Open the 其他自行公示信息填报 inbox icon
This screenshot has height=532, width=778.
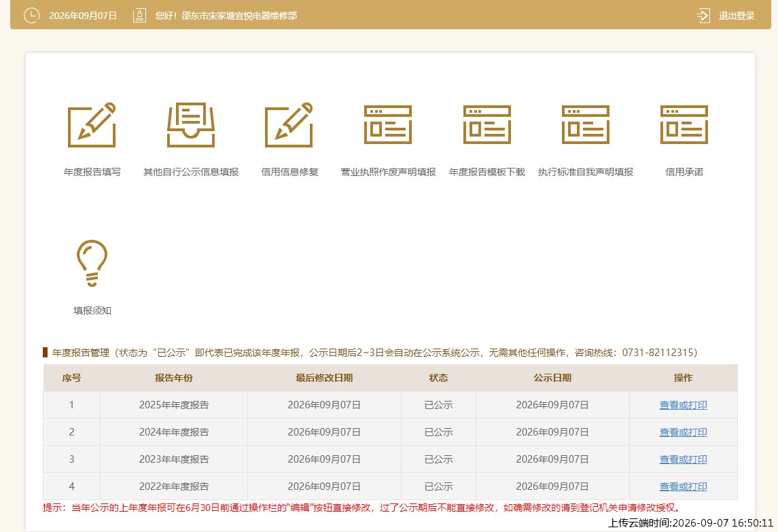click(191, 125)
